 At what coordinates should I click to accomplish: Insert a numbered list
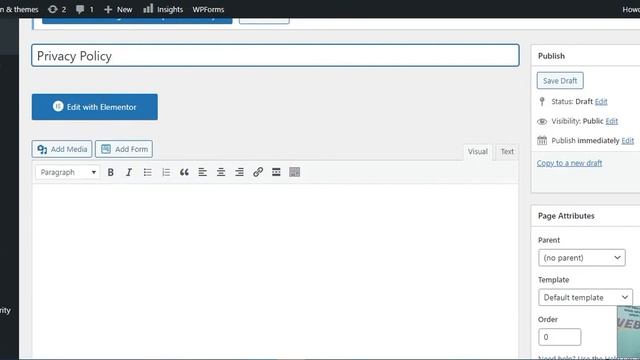pyautogui.click(x=166, y=172)
